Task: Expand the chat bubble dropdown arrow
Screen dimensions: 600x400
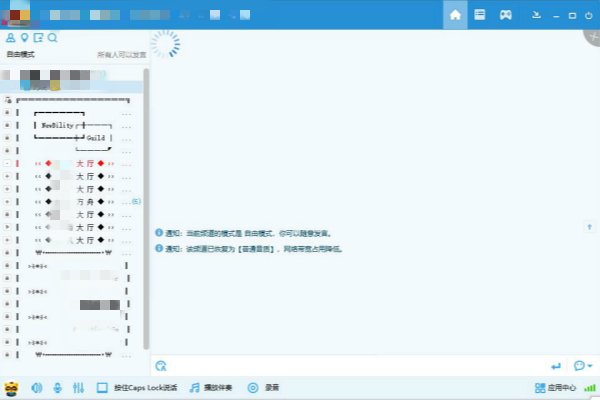Action: tap(590, 366)
